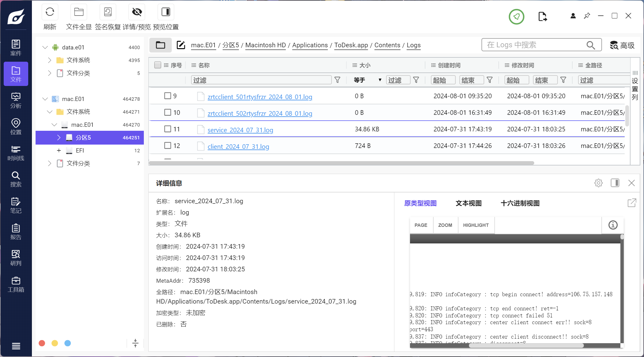Viewport: 644px width, 357px height.
Task: Expand 文件分类 under data.e01
Action: click(x=49, y=73)
